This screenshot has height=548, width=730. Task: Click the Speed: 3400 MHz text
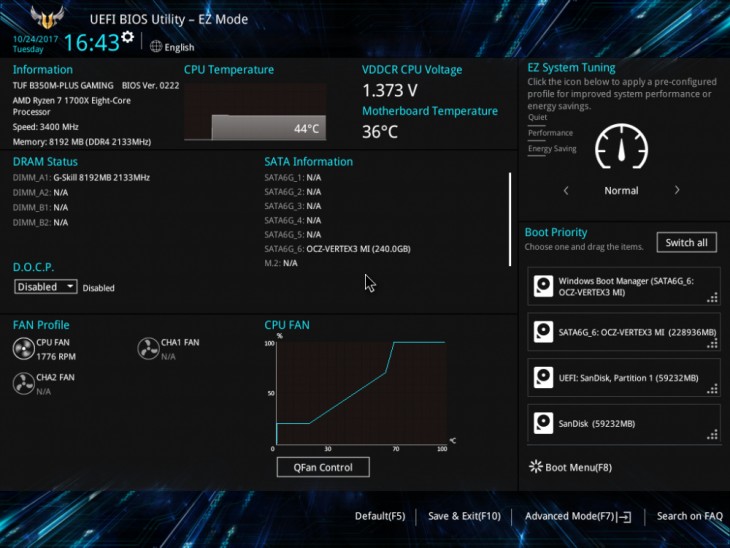click(46, 127)
